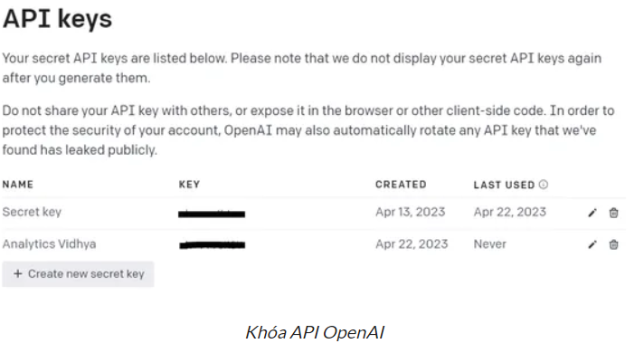Click the API keys page heading
This screenshot has width=644, height=353.
58,19
